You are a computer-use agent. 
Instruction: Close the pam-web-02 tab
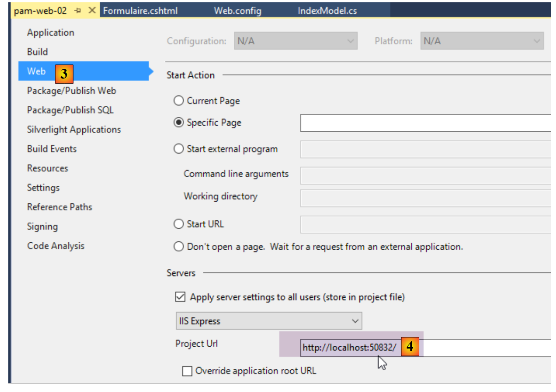[92, 11]
